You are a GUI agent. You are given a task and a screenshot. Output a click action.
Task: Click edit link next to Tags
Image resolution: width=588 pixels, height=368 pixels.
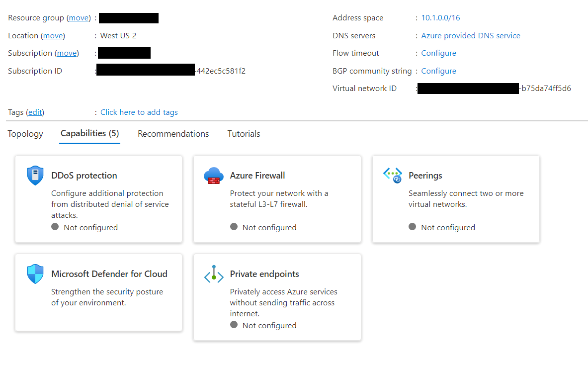[x=35, y=112]
